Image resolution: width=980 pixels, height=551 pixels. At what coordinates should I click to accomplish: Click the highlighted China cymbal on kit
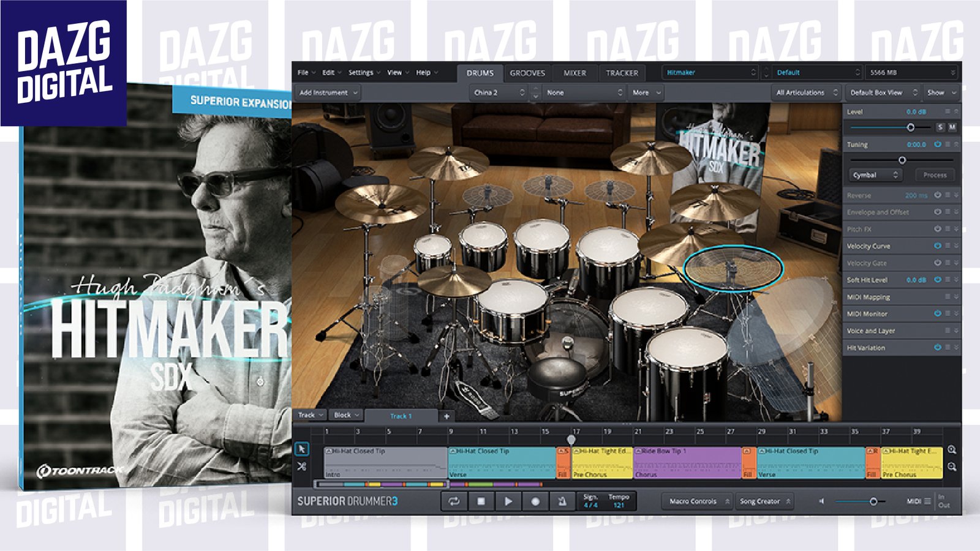pyautogui.click(x=733, y=268)
